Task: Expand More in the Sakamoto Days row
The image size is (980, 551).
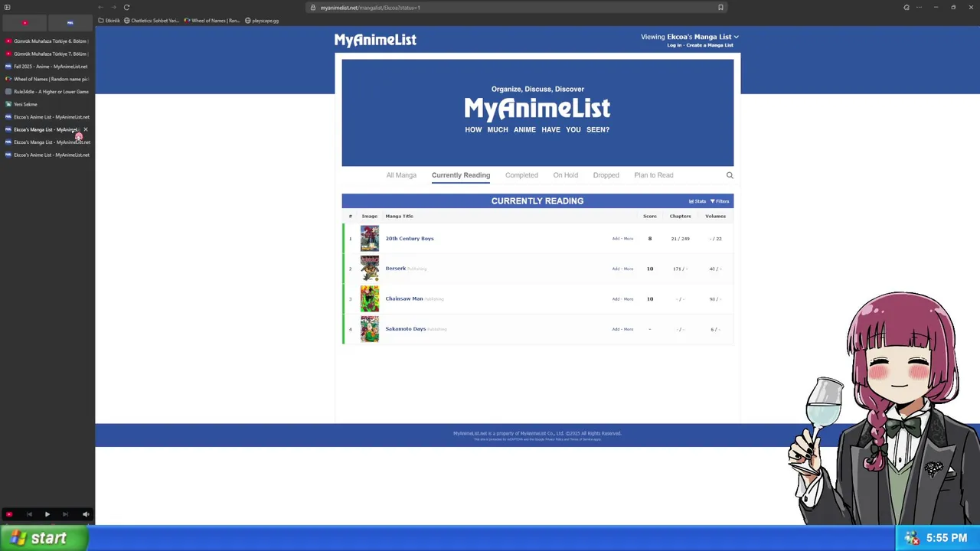Action: pos(629,329)
